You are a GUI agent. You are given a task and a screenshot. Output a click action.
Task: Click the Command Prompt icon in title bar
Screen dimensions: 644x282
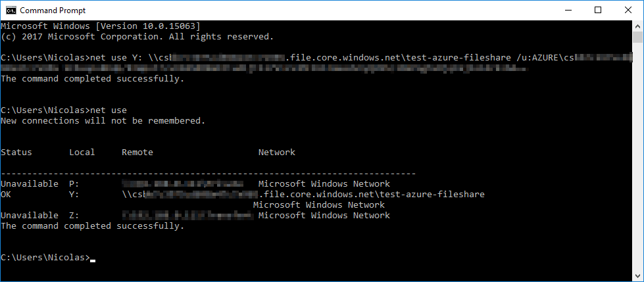point(11,11)
